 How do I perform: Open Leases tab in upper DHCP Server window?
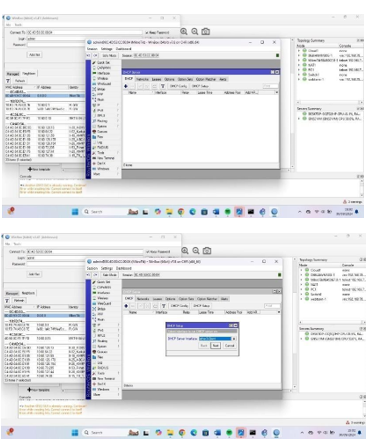tap(156, 79)
